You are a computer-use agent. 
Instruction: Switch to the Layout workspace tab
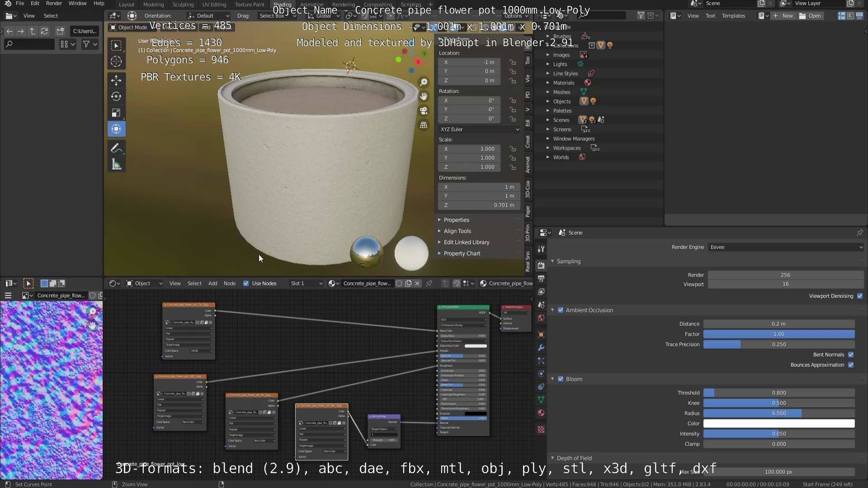click(x=127, y=5)
